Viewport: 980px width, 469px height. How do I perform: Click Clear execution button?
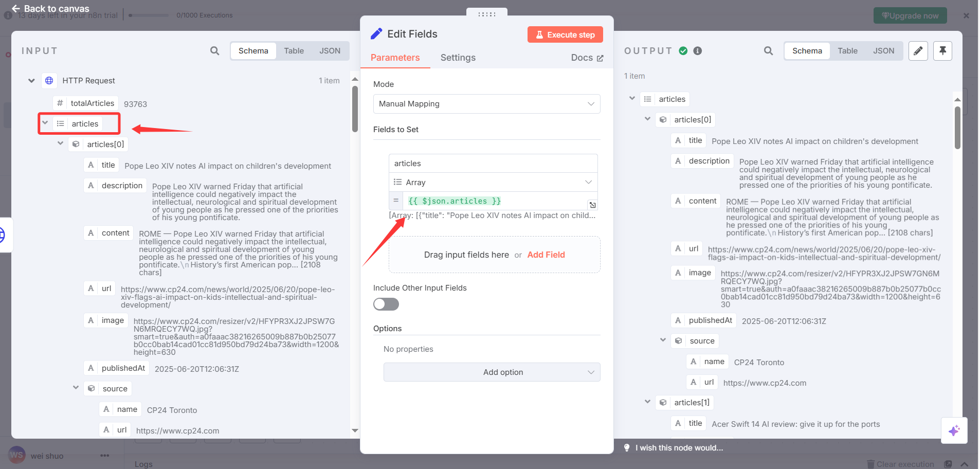(900, 464)
